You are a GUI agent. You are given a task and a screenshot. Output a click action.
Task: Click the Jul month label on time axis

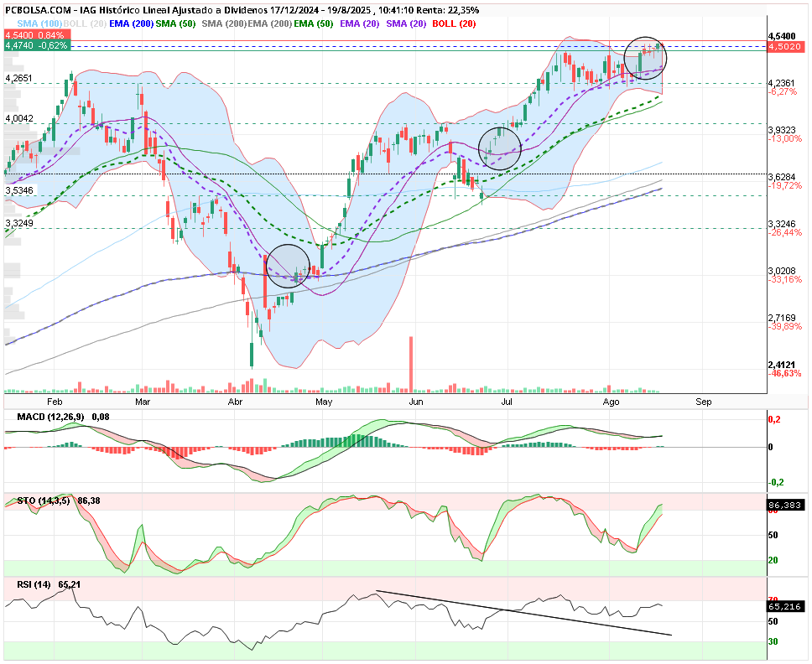507,402
